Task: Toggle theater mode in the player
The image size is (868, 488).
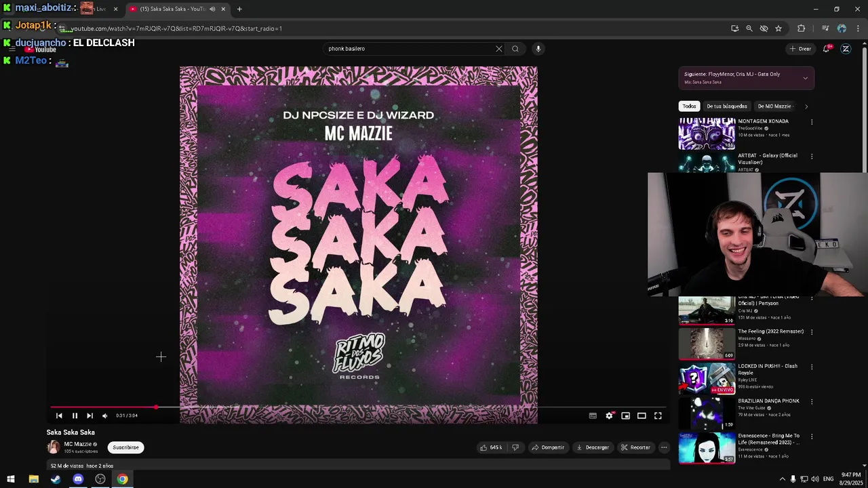Action: pyautogui.click(x=642, y=415)
